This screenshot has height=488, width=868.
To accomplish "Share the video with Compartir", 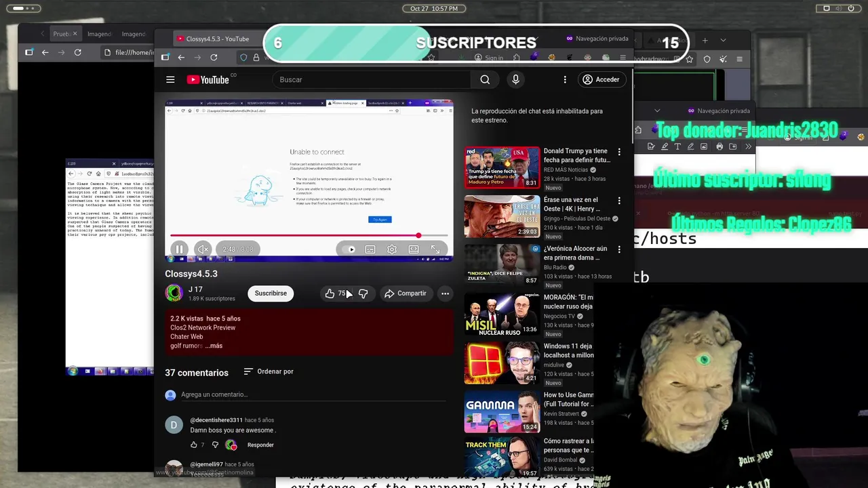I will [405, 293].
